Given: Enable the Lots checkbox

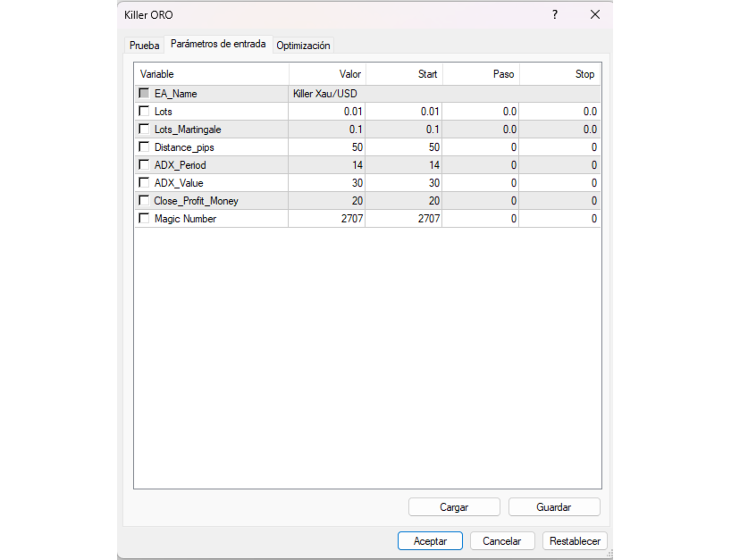Looking at the screenshot, I should [144, 111].
